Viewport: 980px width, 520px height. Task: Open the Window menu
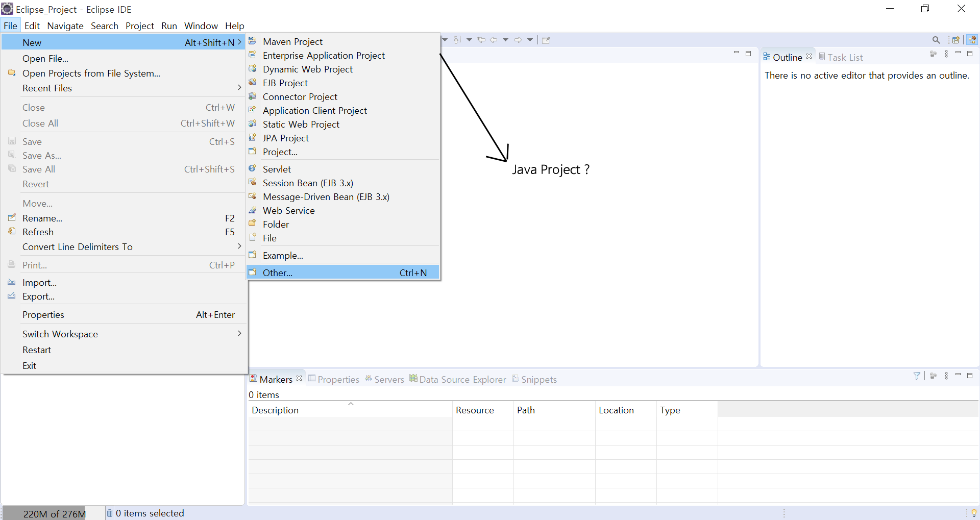pos(201,26)
